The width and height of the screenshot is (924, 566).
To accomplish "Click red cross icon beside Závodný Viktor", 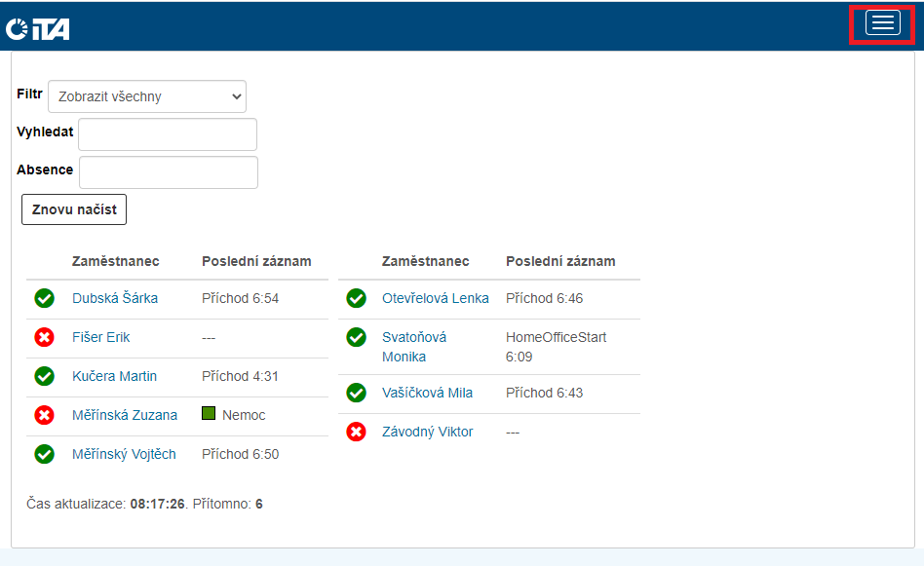I will [x=356, y=432].
